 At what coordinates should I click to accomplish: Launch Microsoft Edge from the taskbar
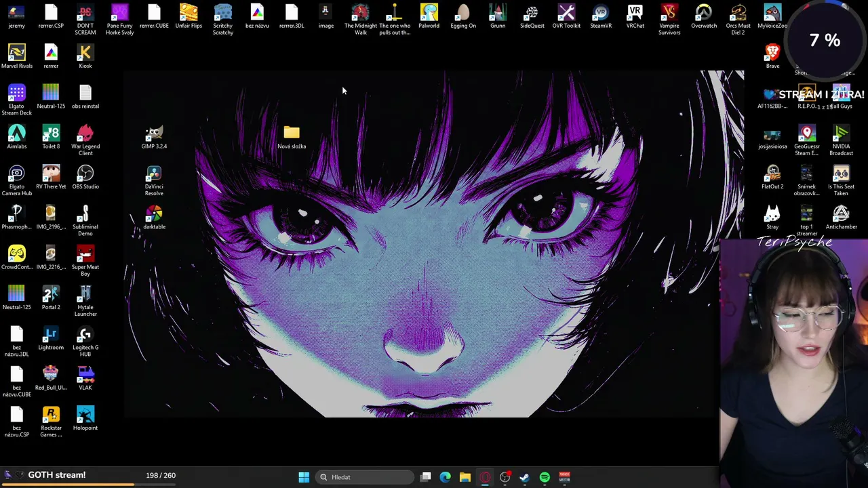(x=446, y=477)
